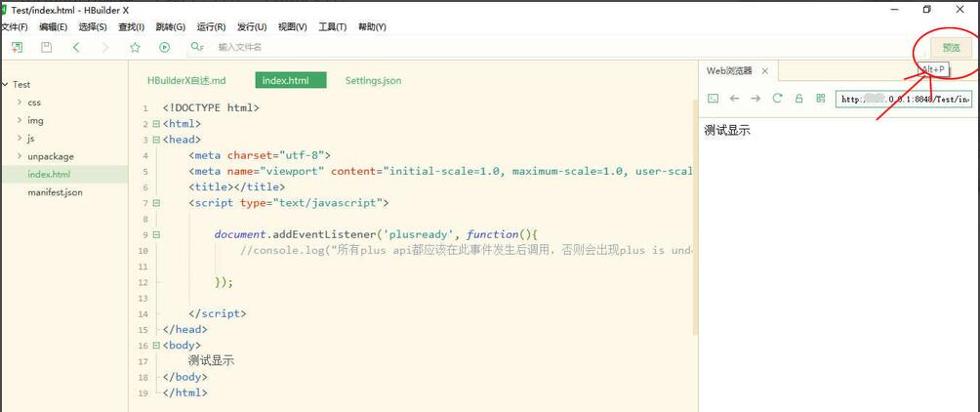Select the img folder label
This screenshot has height=412, width=980.
[x=35, y=120]
